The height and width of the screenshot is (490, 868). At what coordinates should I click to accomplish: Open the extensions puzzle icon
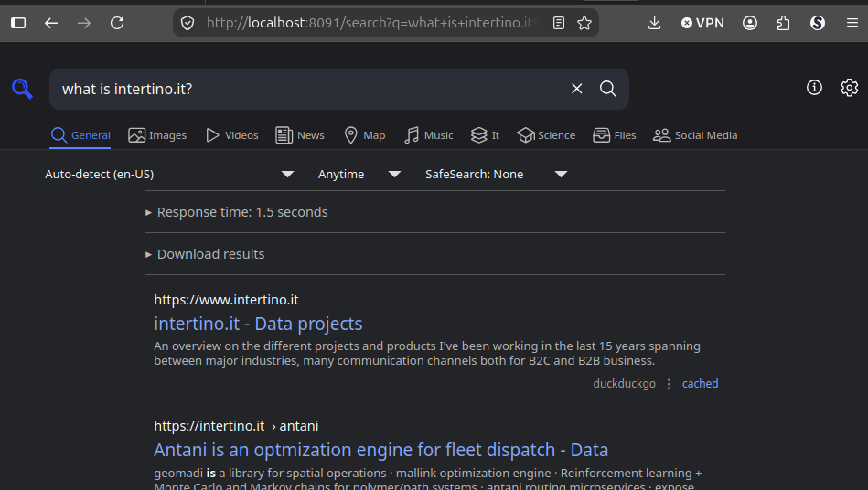[x=783, y=23]
